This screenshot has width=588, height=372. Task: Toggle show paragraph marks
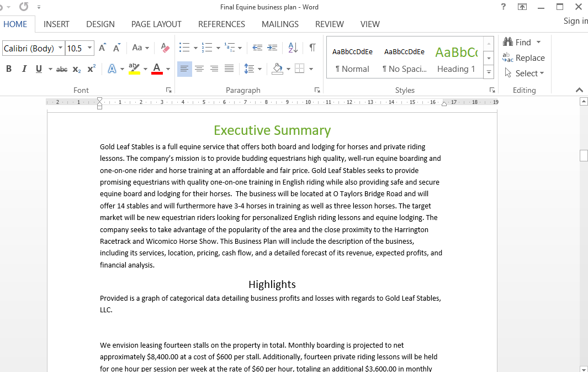tap(312, 48)
